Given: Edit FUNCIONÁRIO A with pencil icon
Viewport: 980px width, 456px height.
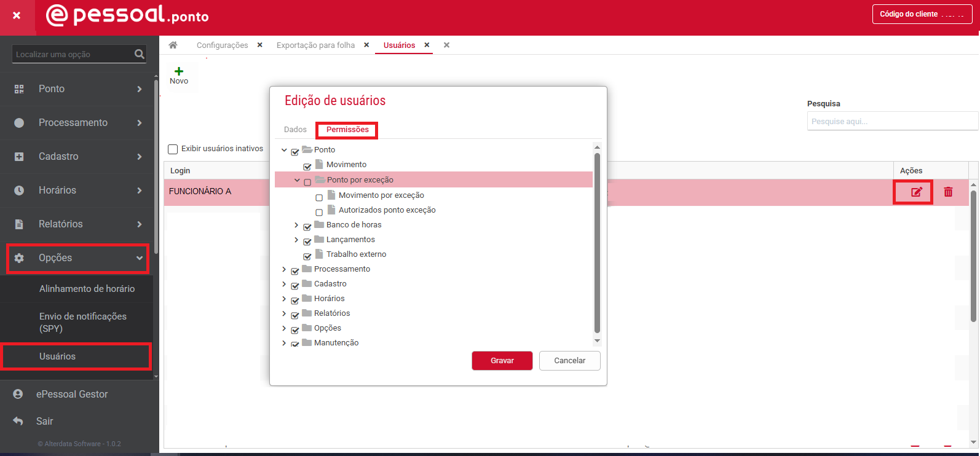Looking at the screenshot, I should [916, 192].
